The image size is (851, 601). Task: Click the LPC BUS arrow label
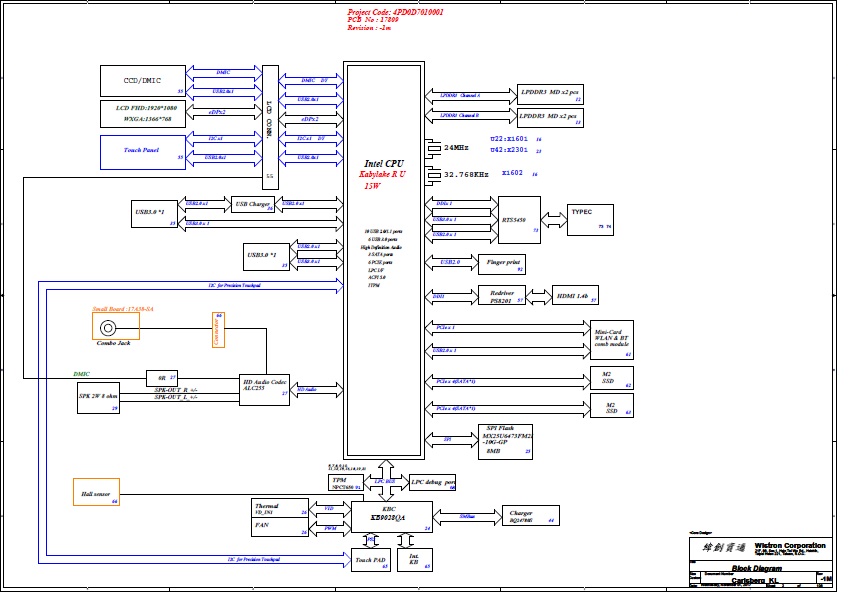click(385, 482)
